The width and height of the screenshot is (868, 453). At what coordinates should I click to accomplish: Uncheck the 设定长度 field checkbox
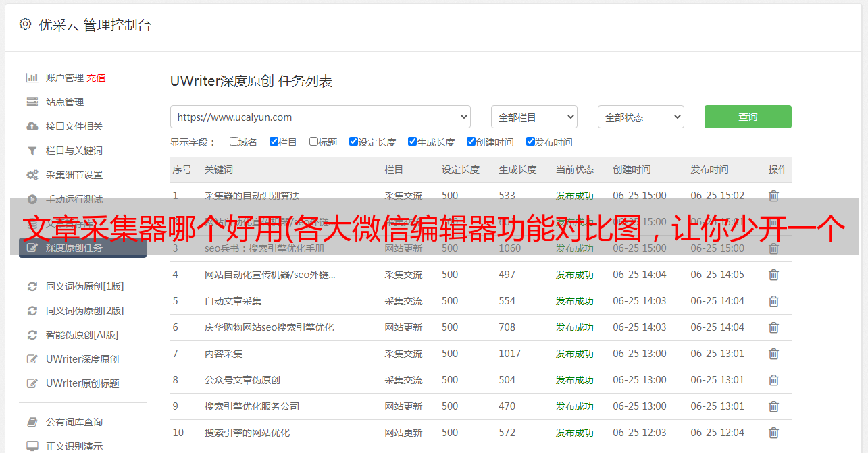pyautogui.click(x=353, y=142)
